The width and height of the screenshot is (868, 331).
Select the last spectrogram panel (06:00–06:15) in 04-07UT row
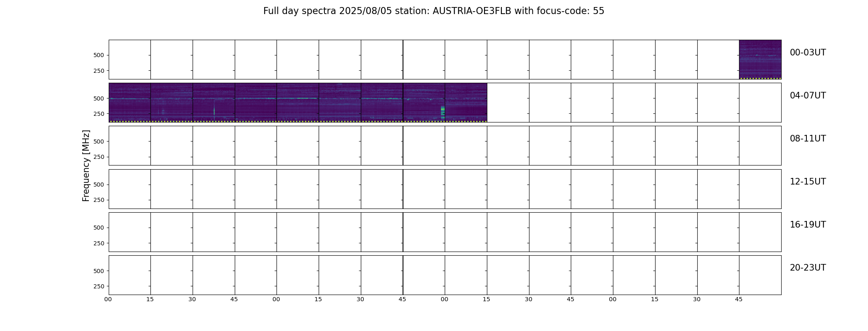click(466, 103)
